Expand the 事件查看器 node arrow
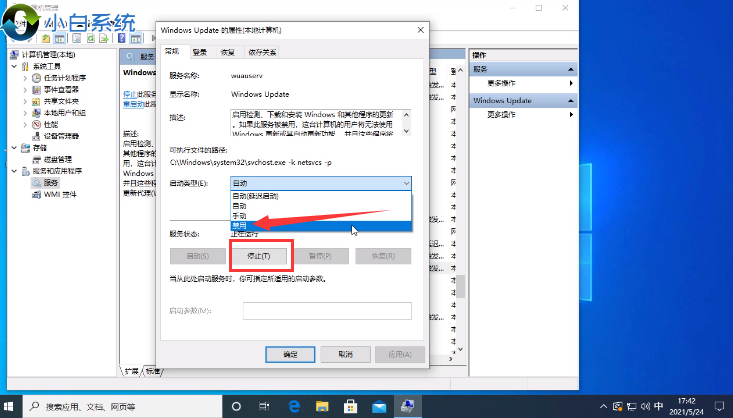This screenshot has height=418, width=733. click(x=25, y=90)
